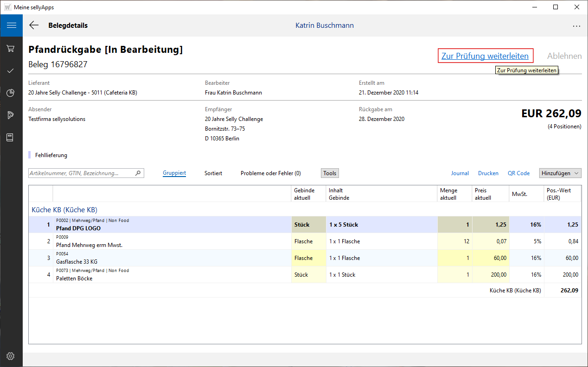This screenshot has height=367, width=588.
Task: Open settings gear in sidebar
Action: pyautogui.click(x=11, y=356)
